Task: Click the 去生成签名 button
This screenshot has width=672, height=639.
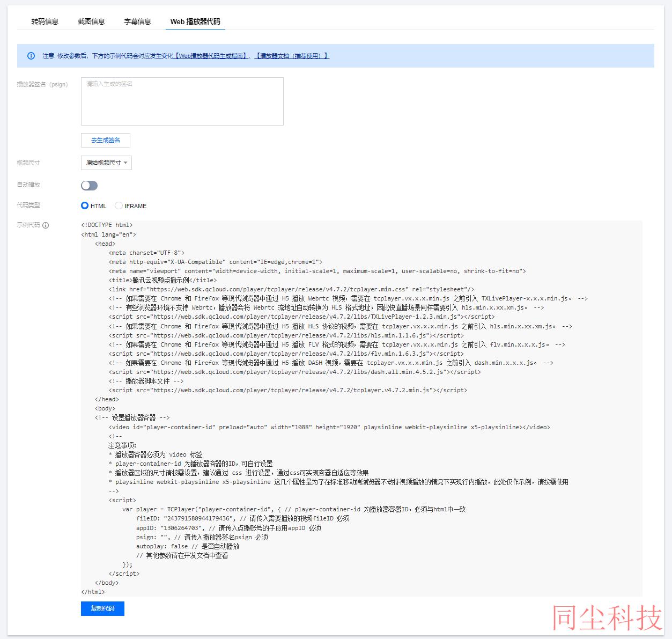Action: tap(106, 140)
